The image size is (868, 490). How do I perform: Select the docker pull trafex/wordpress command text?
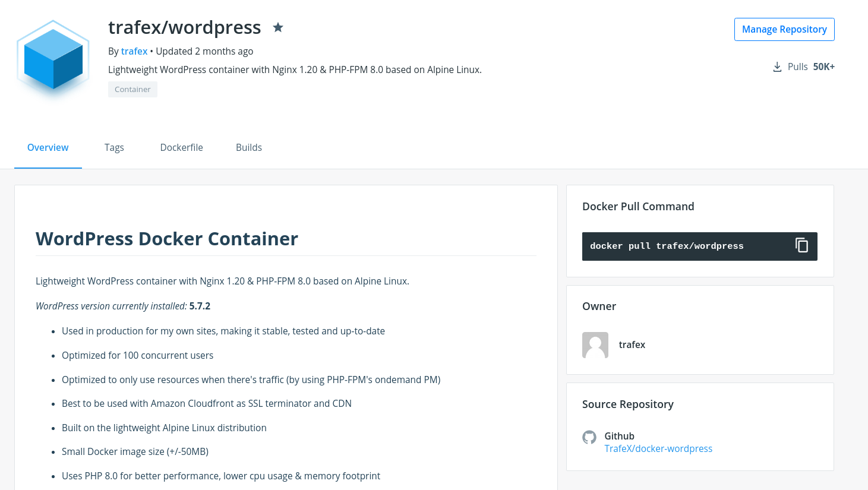pyautogui.click(x=667, y=246)
